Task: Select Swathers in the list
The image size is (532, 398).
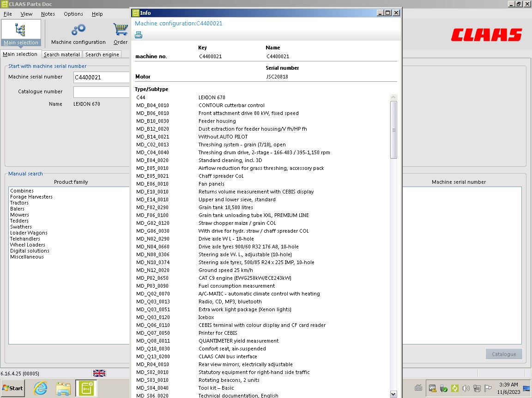Action: 21,227
